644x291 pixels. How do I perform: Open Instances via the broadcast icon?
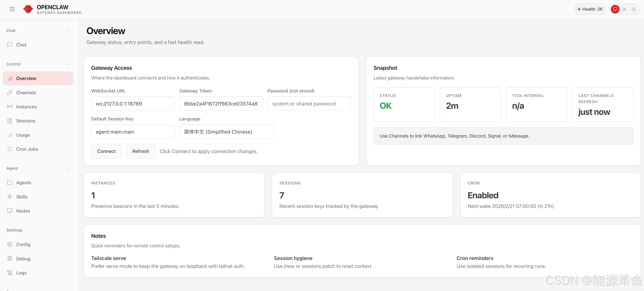point(10,107)
